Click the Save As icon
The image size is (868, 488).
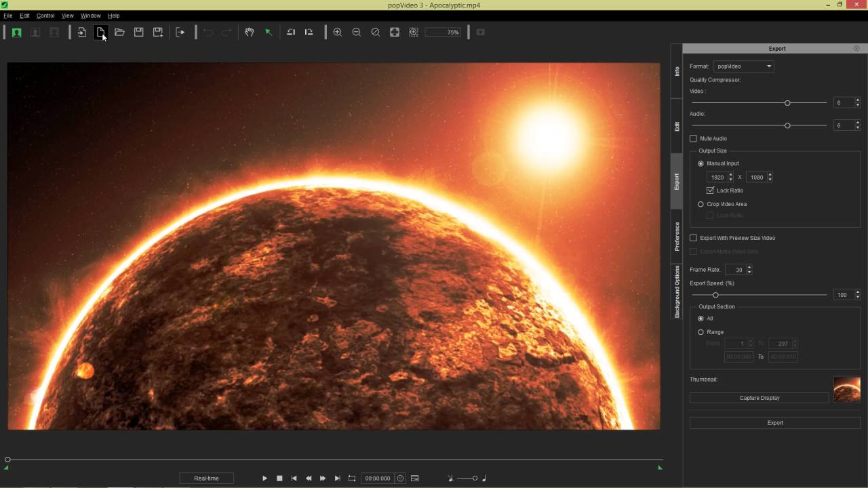(157, 32)
